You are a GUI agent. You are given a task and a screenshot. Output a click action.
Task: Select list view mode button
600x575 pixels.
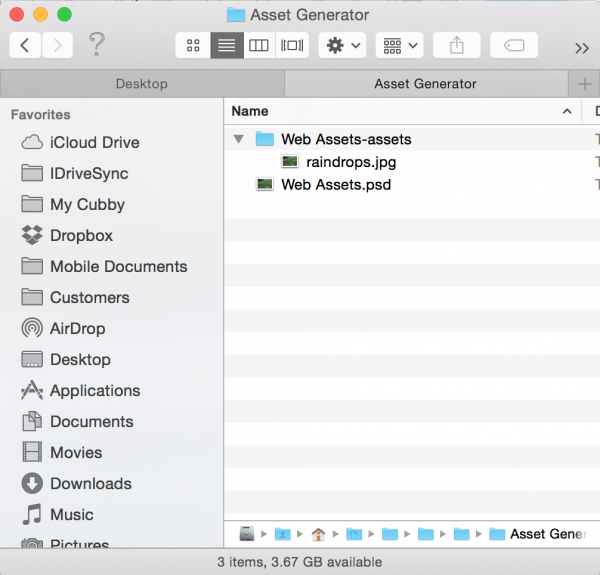(226, 46)
